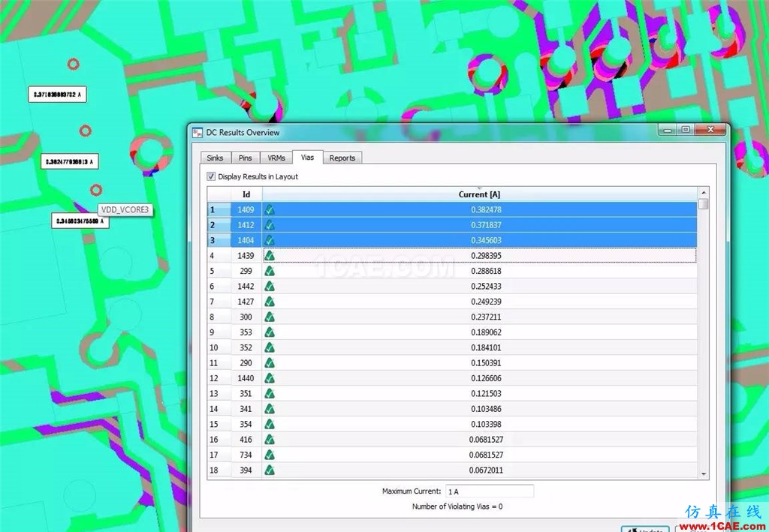Click the status icon for via 1440
Image resolution: width=769 pixels, height=532 pixels.
pyautogui.click(x=270, y=378)
